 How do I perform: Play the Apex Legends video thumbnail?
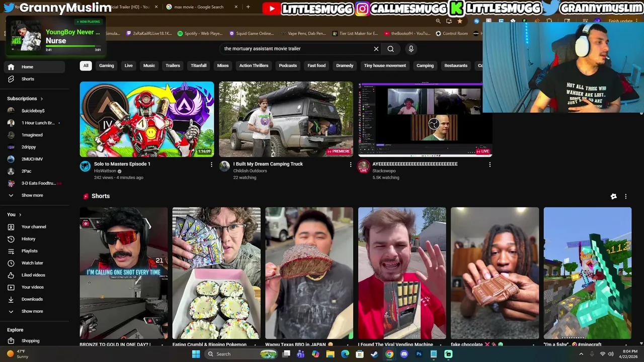click(x=147, y=119)
